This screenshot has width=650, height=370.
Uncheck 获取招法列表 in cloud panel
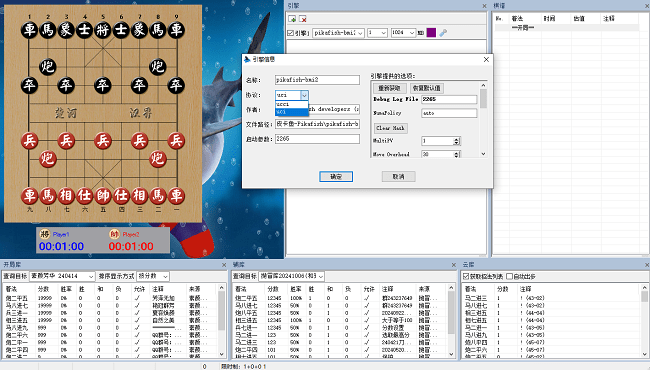(466, 276)
